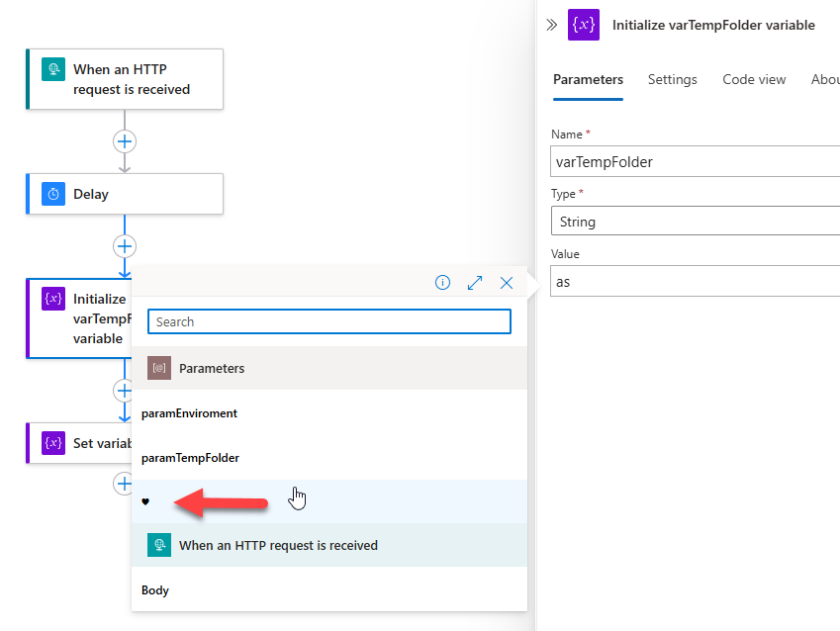The height and width of the screenshot is (631, 840).
Task: Close the dynamic content popup
Action: click(x=507, y=283)
